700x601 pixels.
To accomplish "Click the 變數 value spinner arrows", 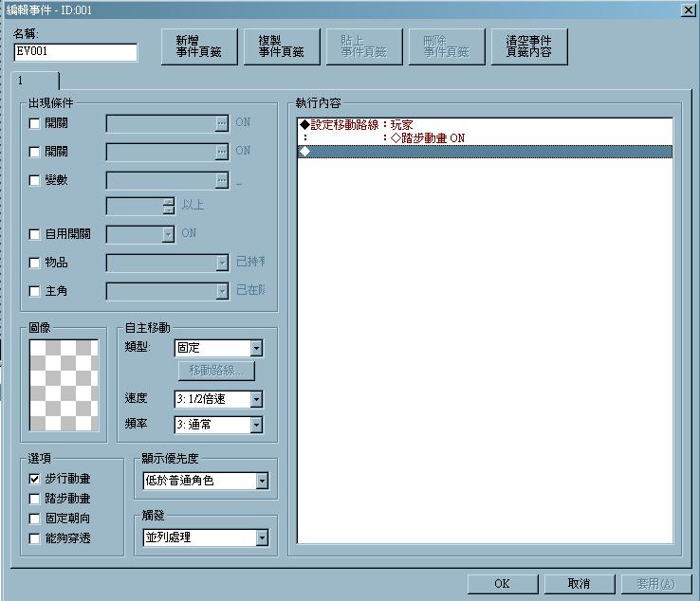I will coord(168,206).
